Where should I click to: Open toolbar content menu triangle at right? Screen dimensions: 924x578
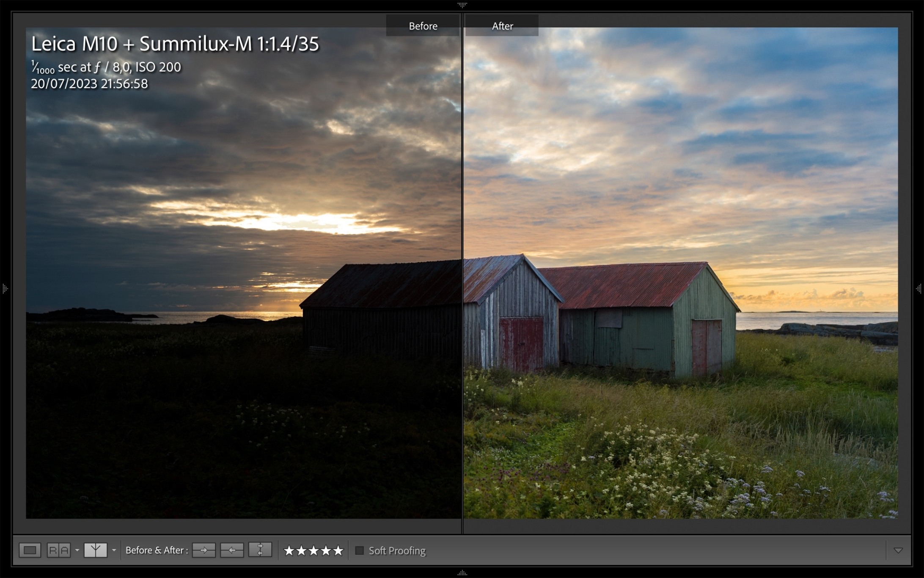point(898,550)
